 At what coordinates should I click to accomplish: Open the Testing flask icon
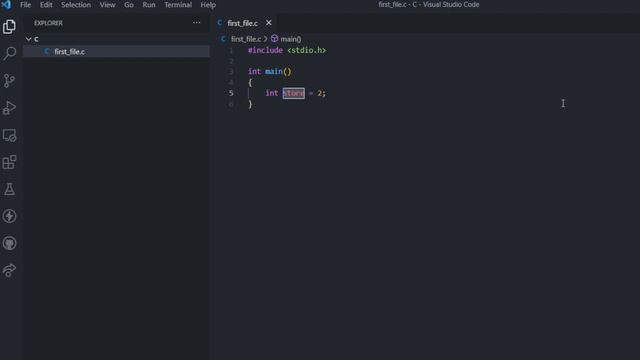coord(9,189)
